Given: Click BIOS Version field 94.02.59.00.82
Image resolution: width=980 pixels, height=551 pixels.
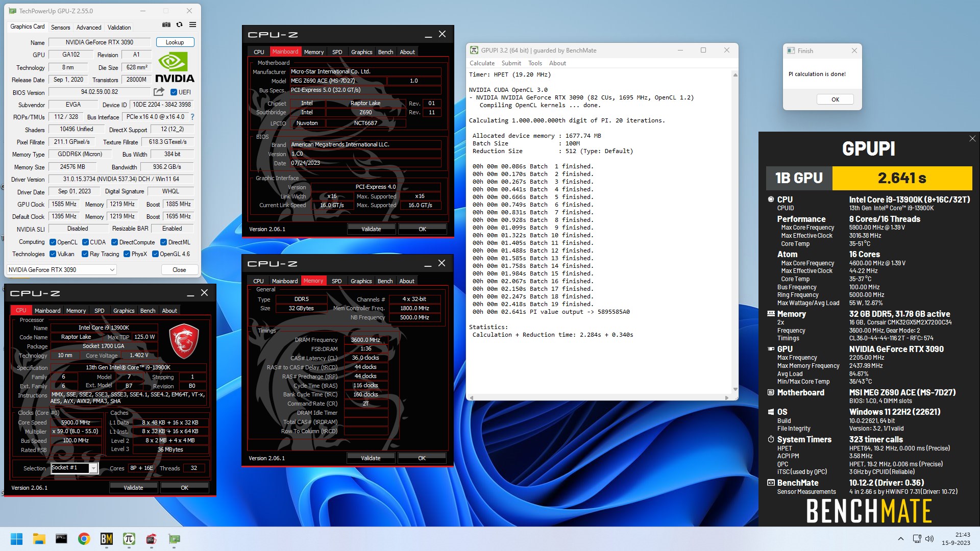Looking at the screenshot, I should 100,92.
